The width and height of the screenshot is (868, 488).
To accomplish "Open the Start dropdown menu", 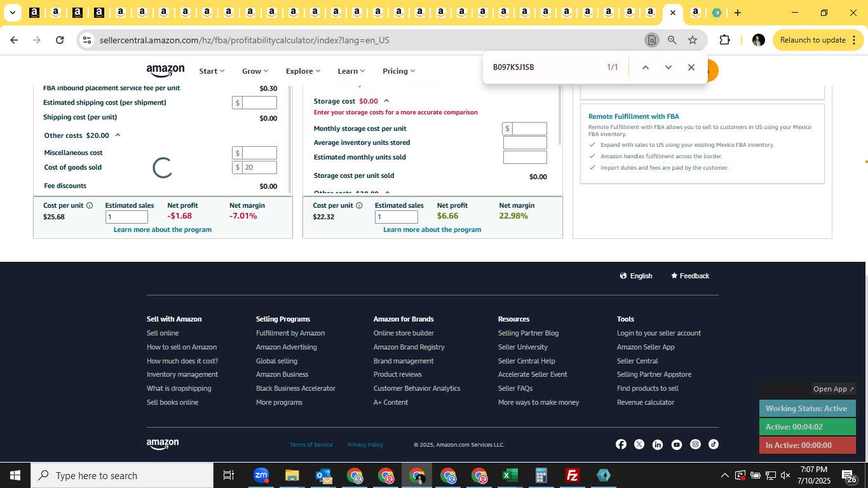I will tap(212, 71).
